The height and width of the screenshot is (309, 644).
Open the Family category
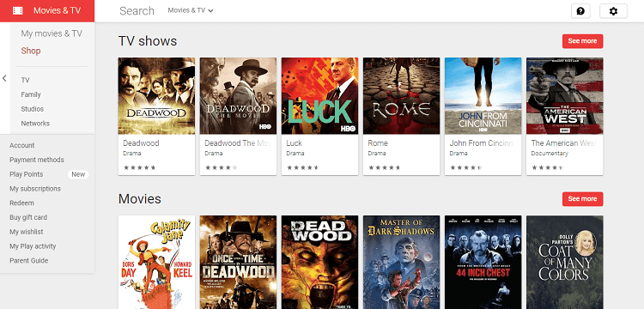tap(31, 94)
